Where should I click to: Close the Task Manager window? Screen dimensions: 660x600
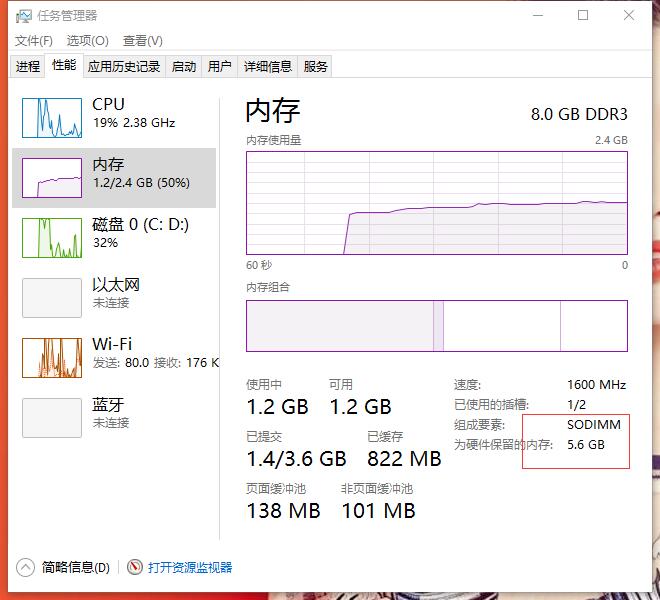(629, 16)
